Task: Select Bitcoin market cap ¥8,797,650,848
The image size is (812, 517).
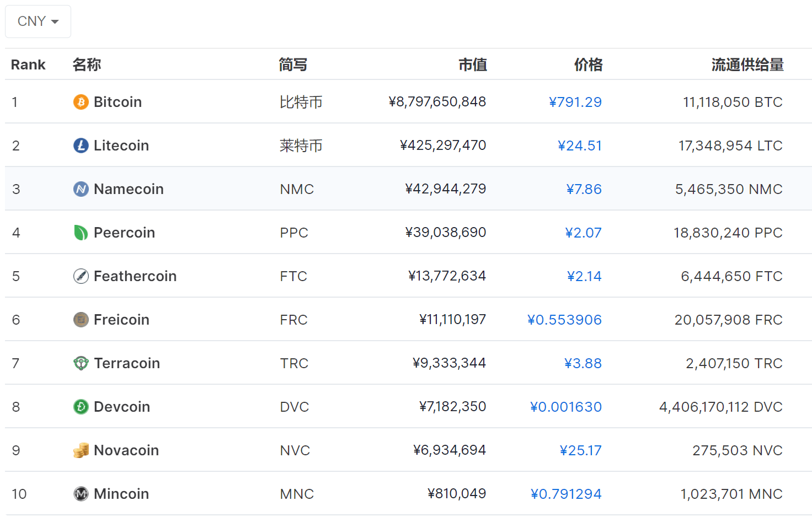Action: point(437,102)
